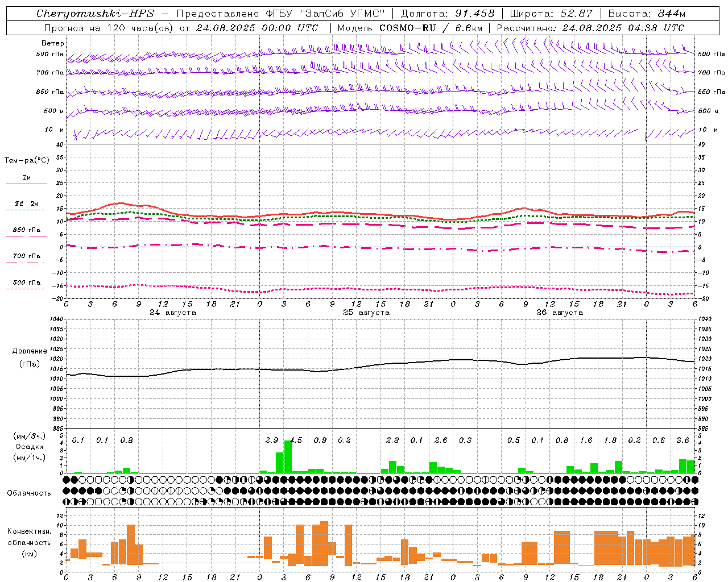This screenshot has width=728, height=582.
Task: Select the Широта: 52.87 header field
Action: tap(551, 14)
